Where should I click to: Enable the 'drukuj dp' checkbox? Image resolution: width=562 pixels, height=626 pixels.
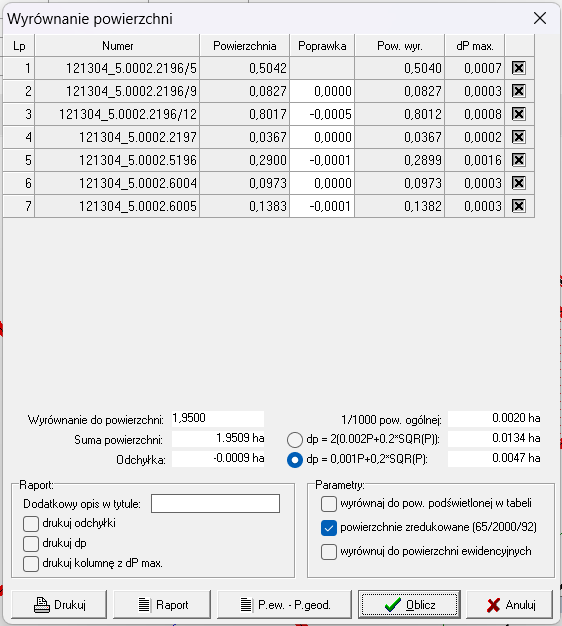point(31,543)
